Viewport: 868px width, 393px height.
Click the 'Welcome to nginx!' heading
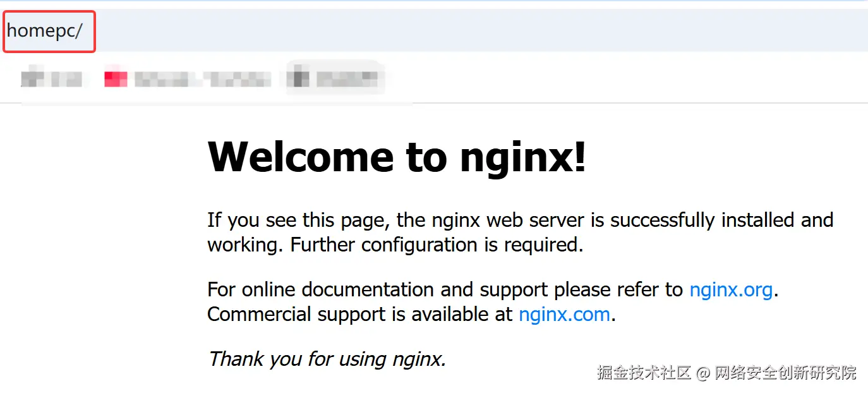397,156
